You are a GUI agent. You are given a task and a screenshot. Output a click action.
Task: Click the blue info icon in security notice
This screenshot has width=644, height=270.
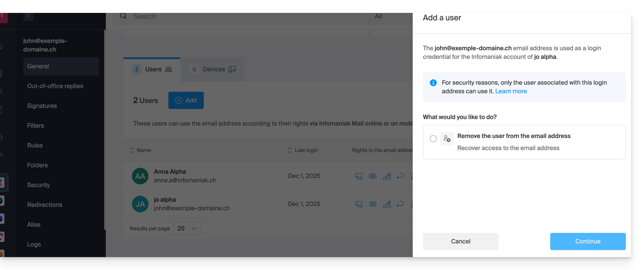click(433, 83)
